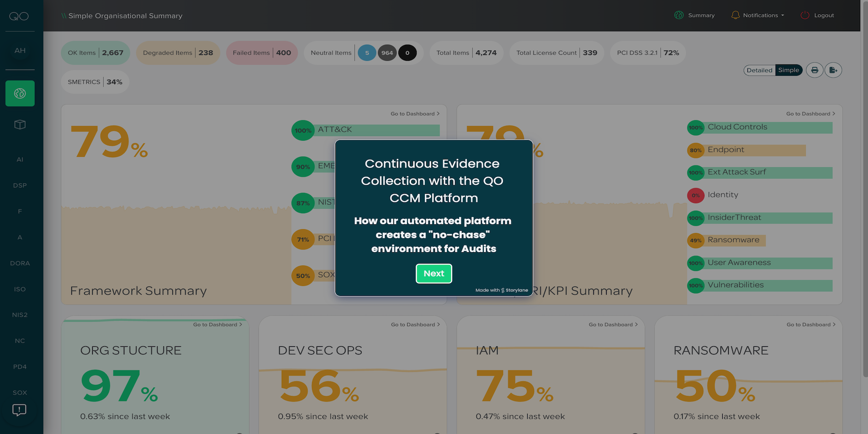
Task: Open the IAM Go to Dashboard link
Action: tap(613, 325)
